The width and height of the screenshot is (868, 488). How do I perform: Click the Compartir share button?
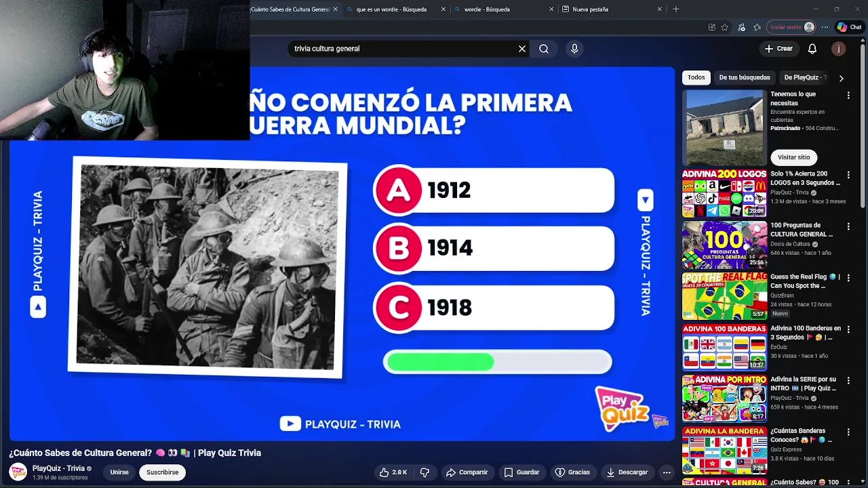point(467,472)
